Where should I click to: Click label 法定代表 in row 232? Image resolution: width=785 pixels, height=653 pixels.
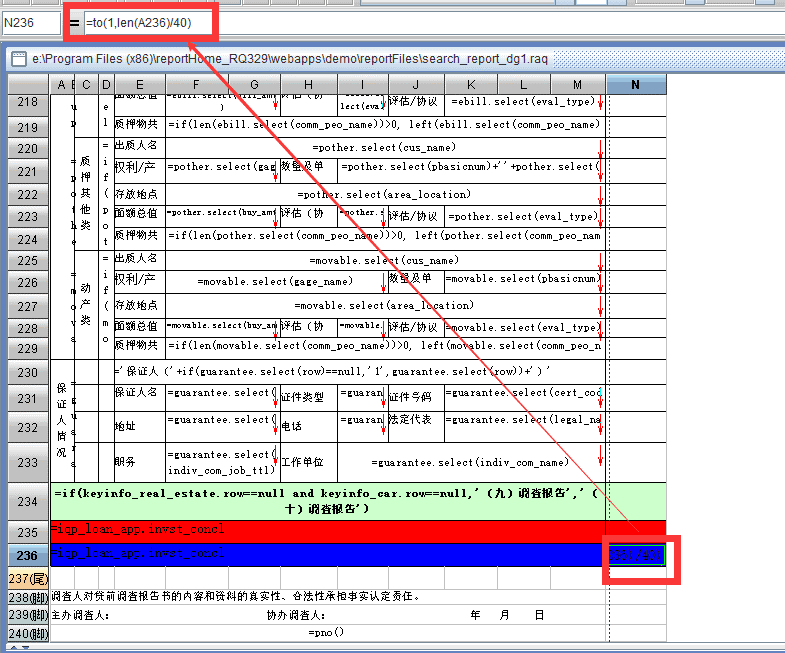point(410,420)
